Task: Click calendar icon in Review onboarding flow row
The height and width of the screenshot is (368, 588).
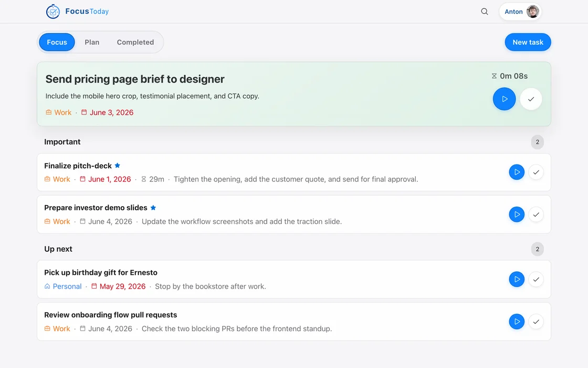Action: [x=83, y=329]
